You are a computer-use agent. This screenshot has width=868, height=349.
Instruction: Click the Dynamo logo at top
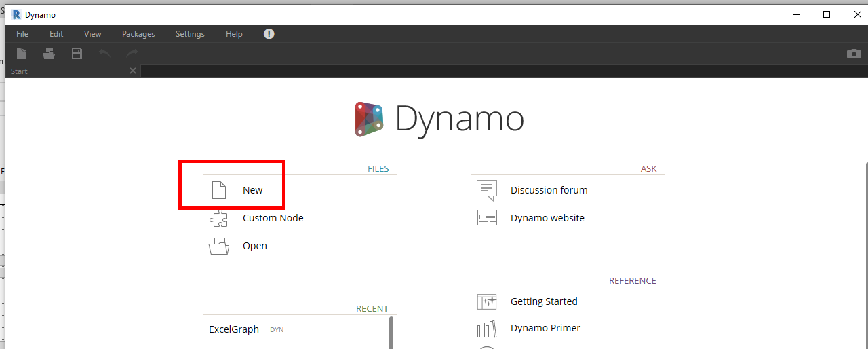[439, 119]
